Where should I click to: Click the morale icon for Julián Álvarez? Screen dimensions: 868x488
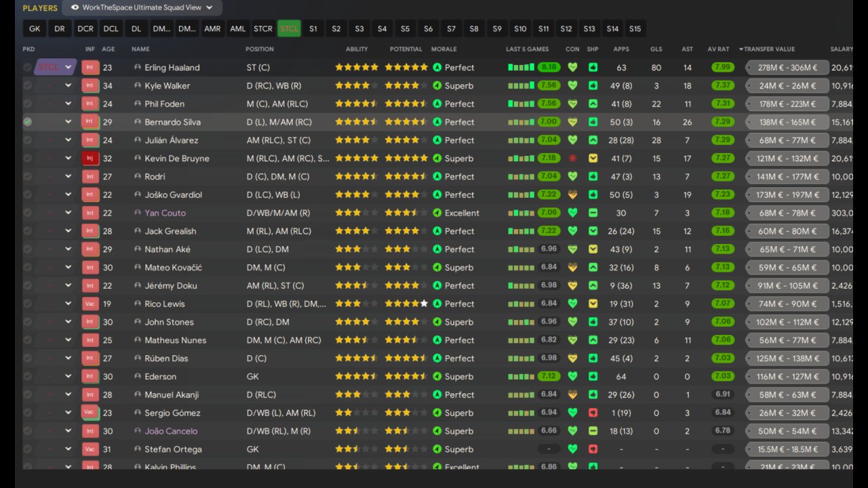tap(437, 140)
